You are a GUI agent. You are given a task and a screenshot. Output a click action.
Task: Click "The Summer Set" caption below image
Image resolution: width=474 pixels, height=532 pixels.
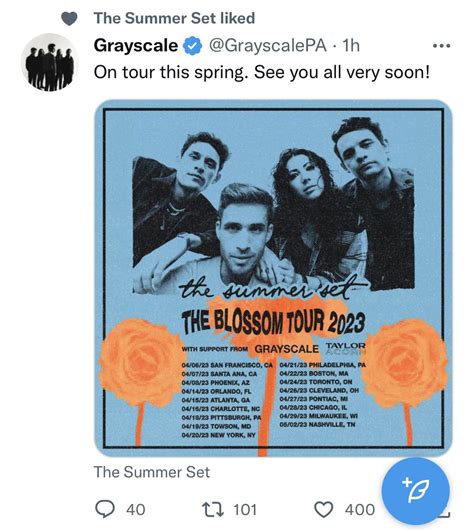(152, 472)
